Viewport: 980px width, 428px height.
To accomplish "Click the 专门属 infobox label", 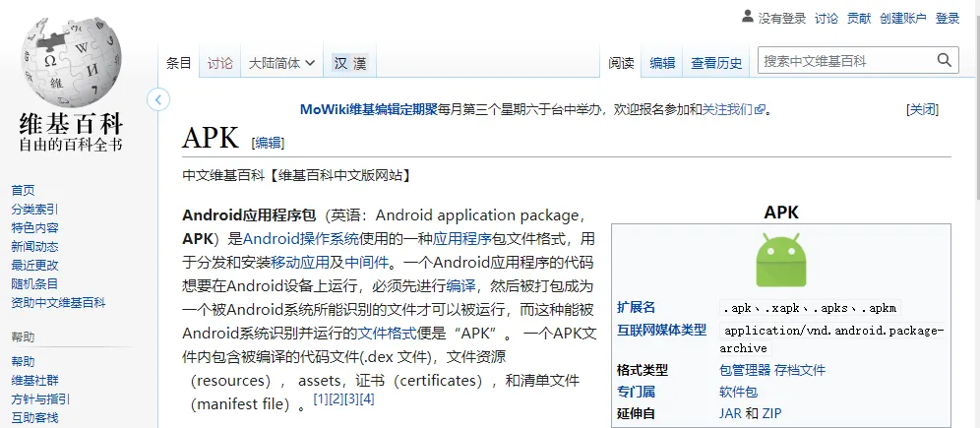I will click(x=636, y=393).
